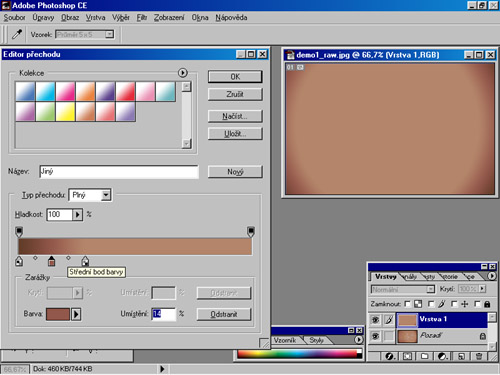Click brush icon beside Vrstva 1
This screenshot has width=500, height=375.
click(x=389, y=320)
